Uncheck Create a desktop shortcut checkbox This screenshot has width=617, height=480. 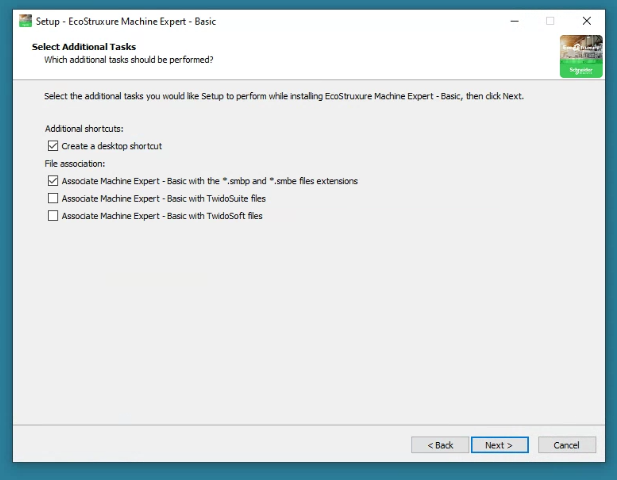point(53,146)
